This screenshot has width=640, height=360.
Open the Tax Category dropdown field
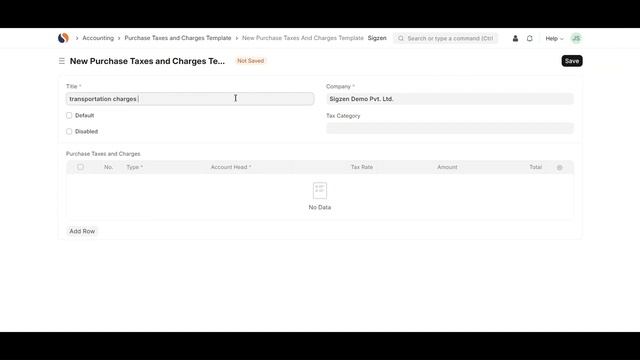[x=450, y=128]
